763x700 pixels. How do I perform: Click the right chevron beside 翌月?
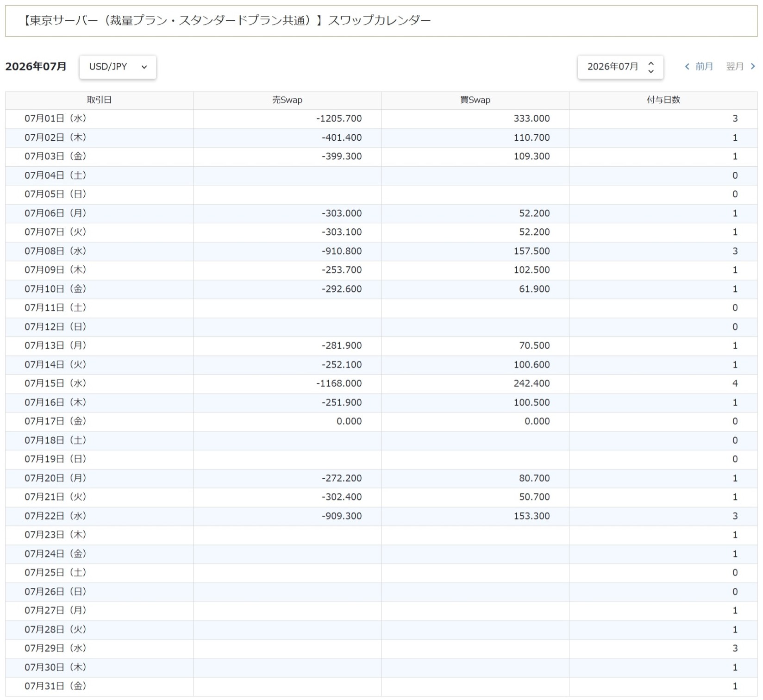coord(753,67)
